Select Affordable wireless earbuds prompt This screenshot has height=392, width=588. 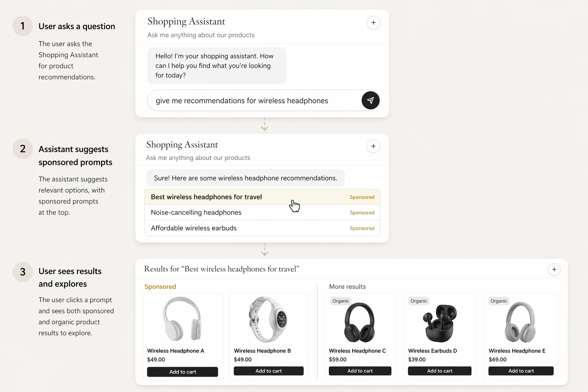coord(262,228)
